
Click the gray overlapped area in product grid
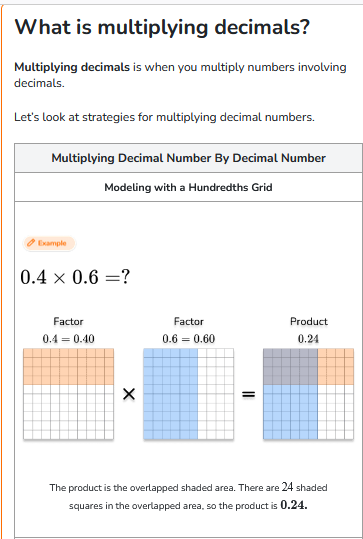(x=290, y=366)
